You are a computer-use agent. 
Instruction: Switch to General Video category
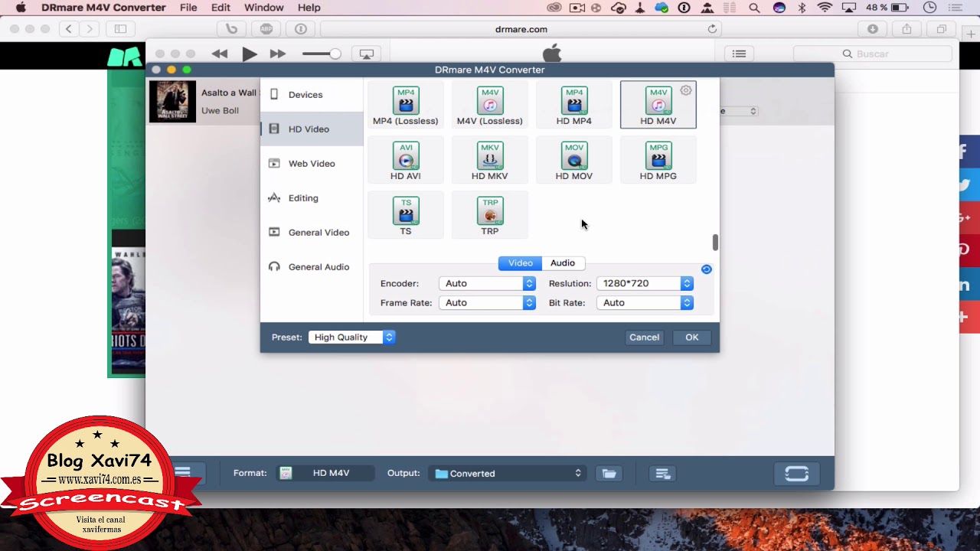point(312,233)
